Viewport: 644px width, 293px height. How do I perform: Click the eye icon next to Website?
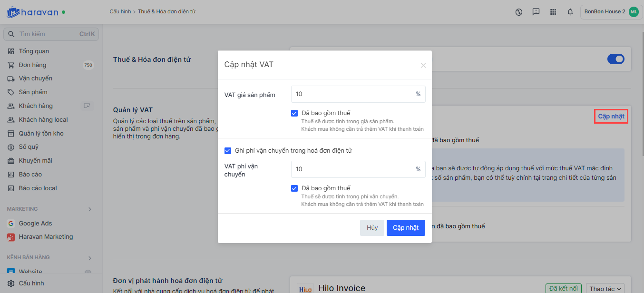click(x=88, y=272)
